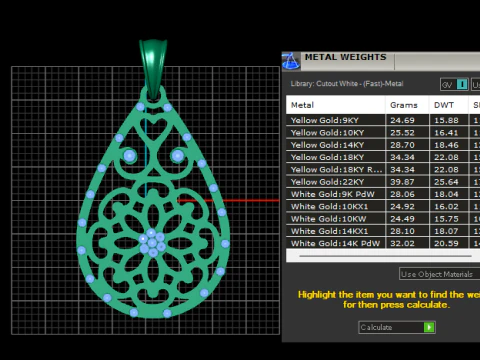The image size is (480, 360).
Task: Click DWT value 18.07
Action: pos(446,231)
